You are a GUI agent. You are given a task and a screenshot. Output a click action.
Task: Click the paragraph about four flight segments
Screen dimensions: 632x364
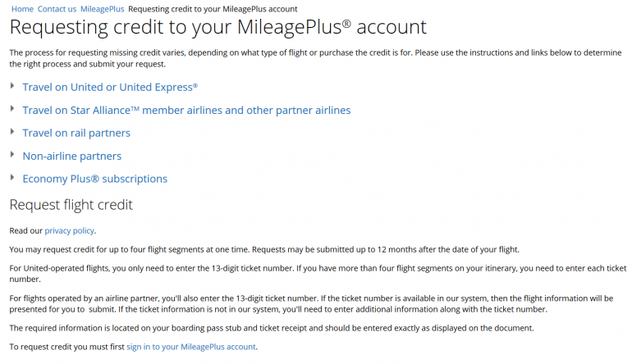click(263, 249)
